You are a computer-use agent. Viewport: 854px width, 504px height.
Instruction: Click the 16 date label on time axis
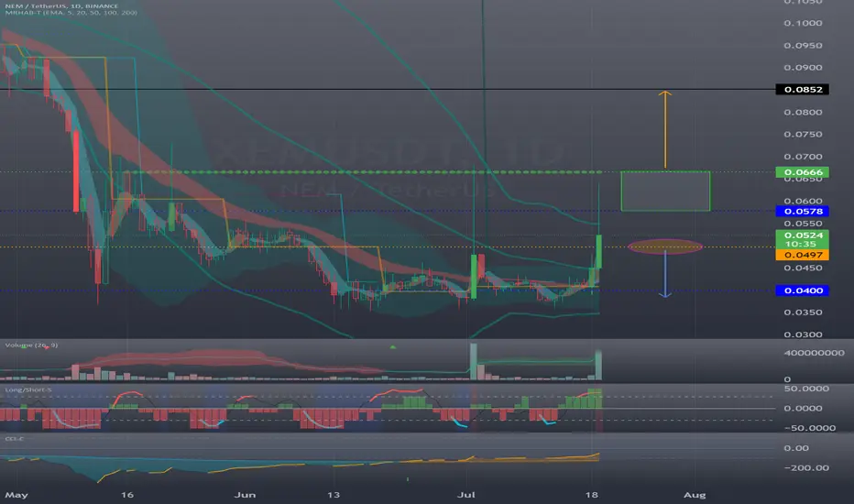pyautogui.click(x=126, y=495)
